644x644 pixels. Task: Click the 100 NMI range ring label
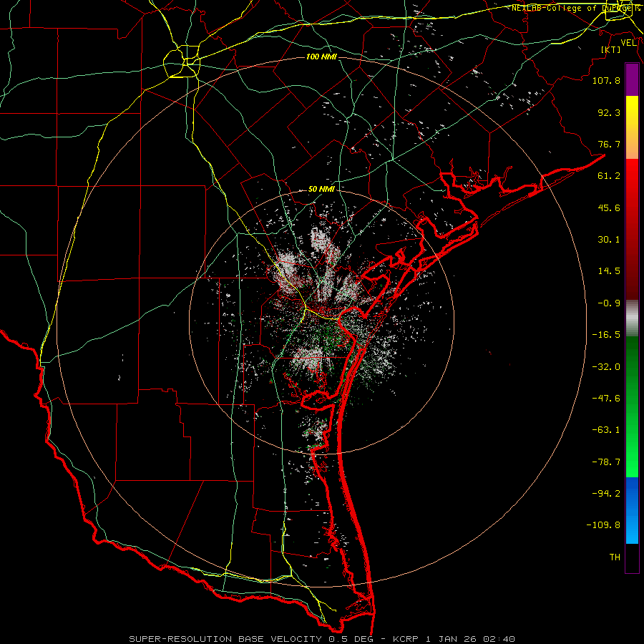[321, 57]
